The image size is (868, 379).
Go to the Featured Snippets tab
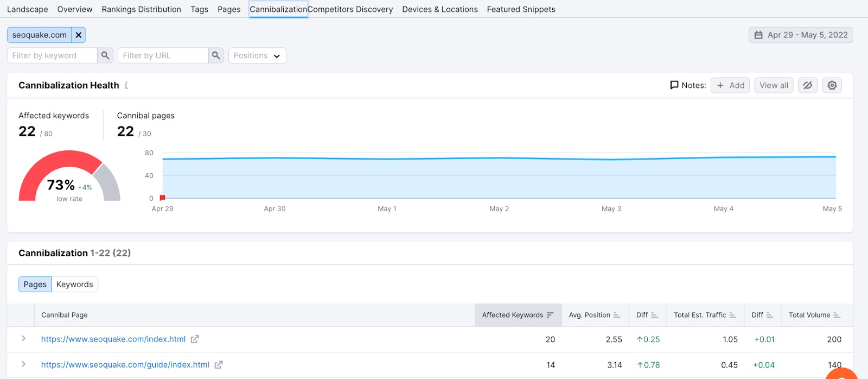pos(521,9)
